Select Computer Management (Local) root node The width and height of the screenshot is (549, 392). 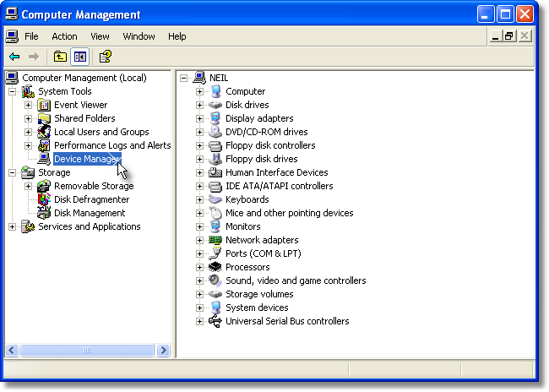(x=84, y=78)
